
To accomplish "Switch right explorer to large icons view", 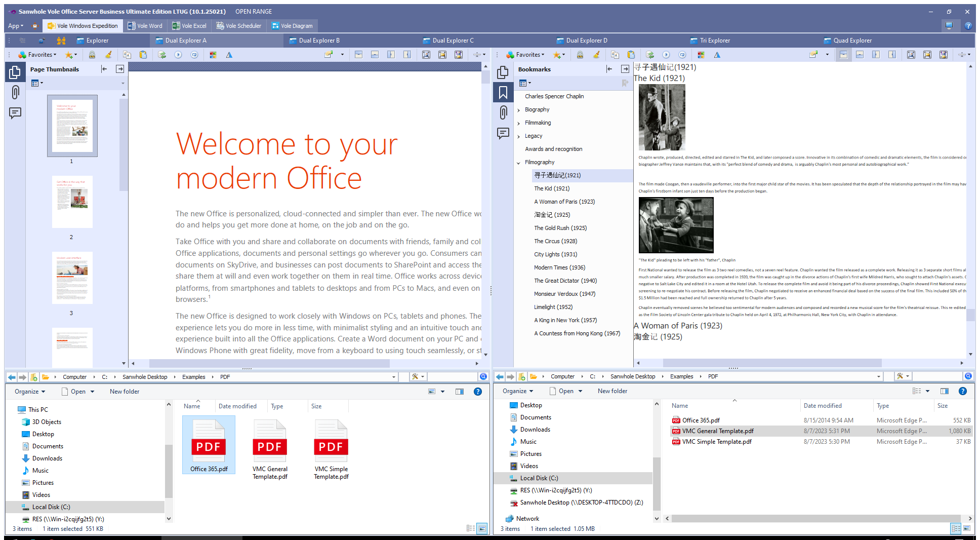I will pyautogui.click(x=967, y=528).
